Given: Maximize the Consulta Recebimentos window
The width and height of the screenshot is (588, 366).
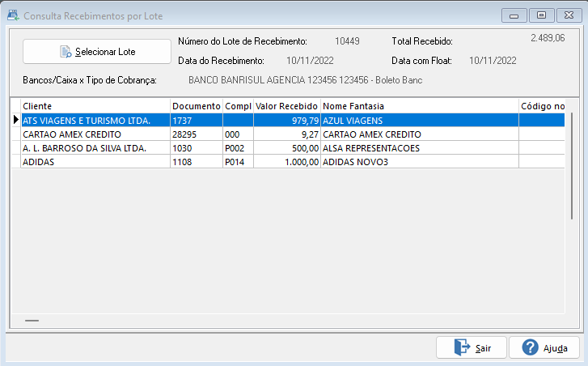Looking at the screenshot, I should (541, 15).
